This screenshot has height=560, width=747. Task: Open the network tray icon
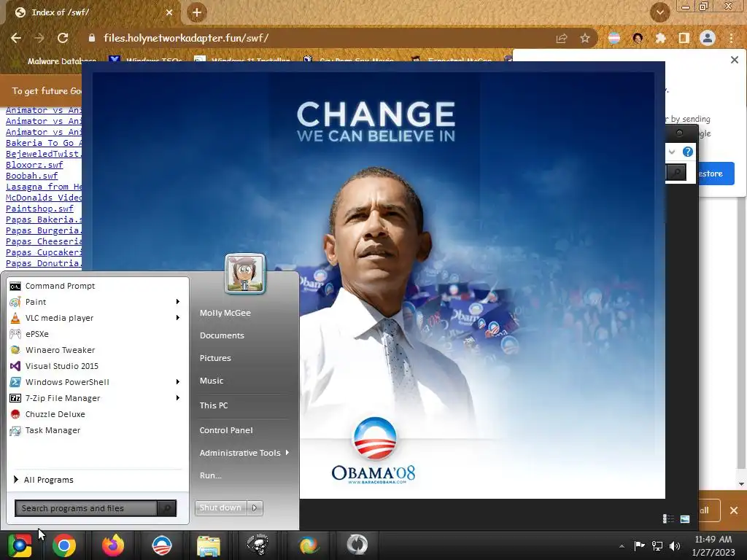[x=657, y=545]
